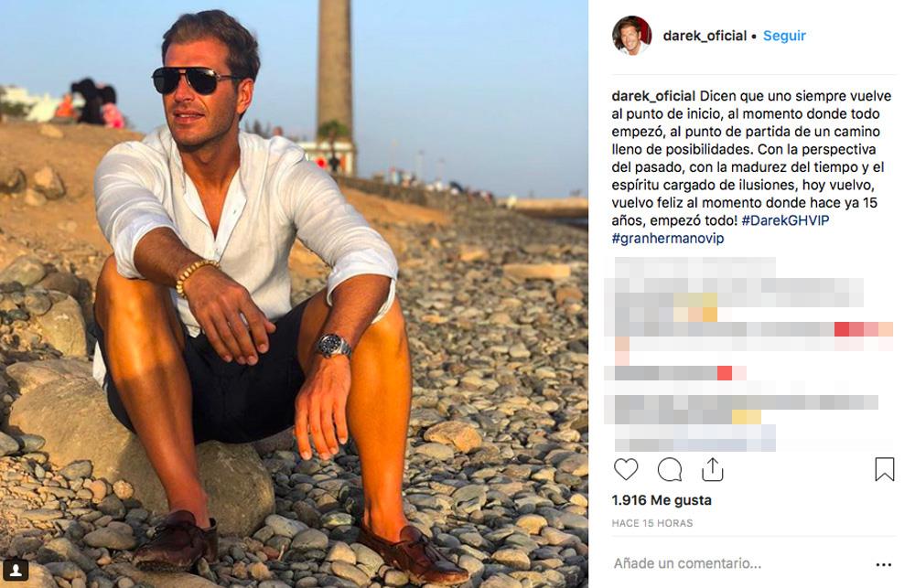This screenshot has height=588, width=915.
Task: Open comments via the speech bubble icon
Action: tap(670, 469)
